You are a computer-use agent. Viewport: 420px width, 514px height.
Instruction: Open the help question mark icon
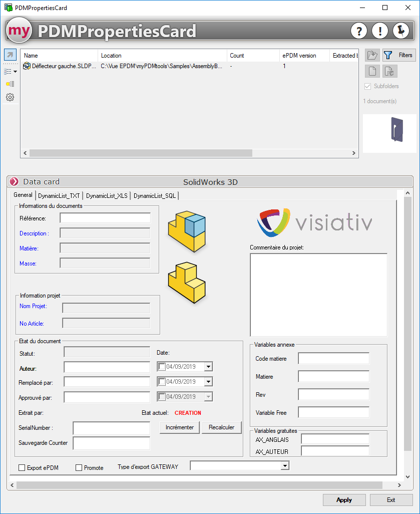click(358, 31)
